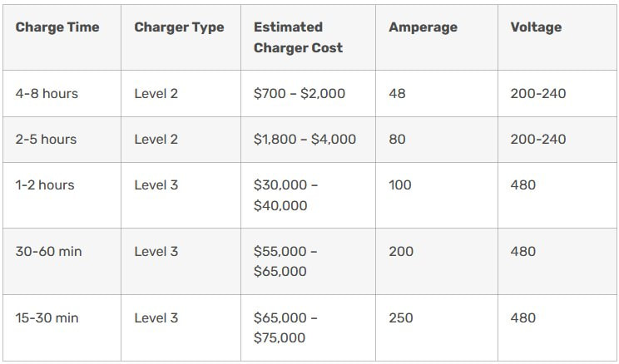Select the $55,000 – $65,000 cost cell
This screenshot has width=619, height=364.
coord(285,261)
